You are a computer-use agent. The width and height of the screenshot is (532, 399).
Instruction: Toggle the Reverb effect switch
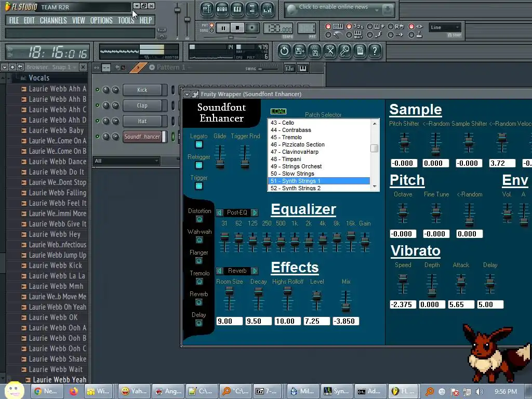pyautogui.click(x=199, y=302)
